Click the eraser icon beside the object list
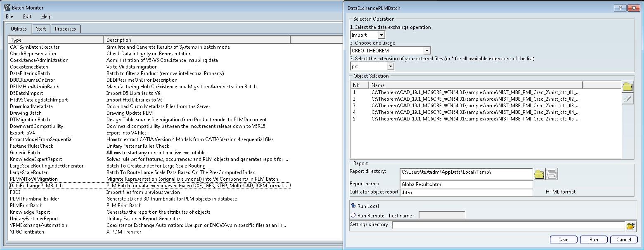644x250 pixels. [x=627, y=99]
